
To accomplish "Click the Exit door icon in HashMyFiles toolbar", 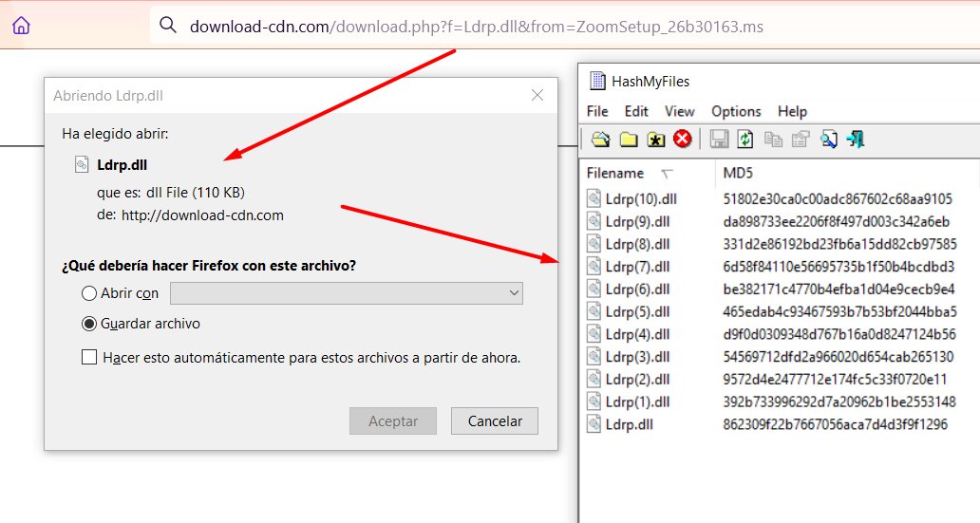I will tap(855, 139).
